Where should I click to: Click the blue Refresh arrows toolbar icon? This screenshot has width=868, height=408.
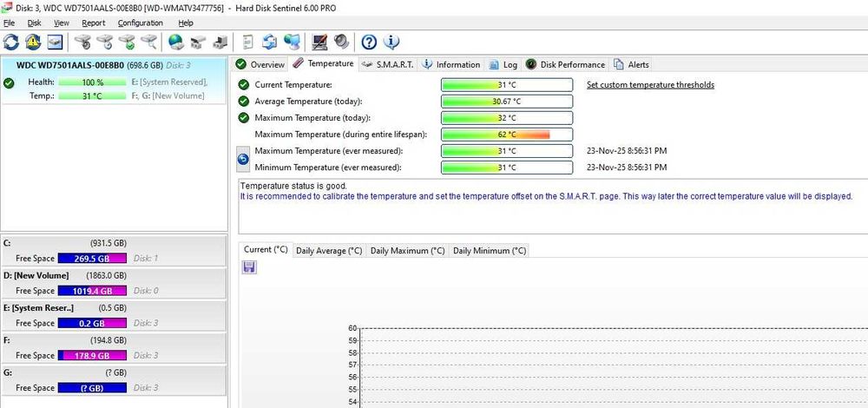[x=11, y=42]
